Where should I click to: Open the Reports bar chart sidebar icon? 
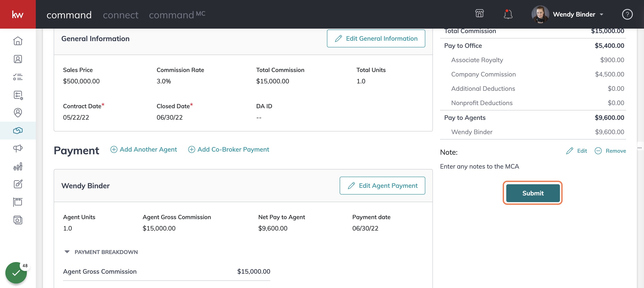pyautogui.click(x=18, y=167)
